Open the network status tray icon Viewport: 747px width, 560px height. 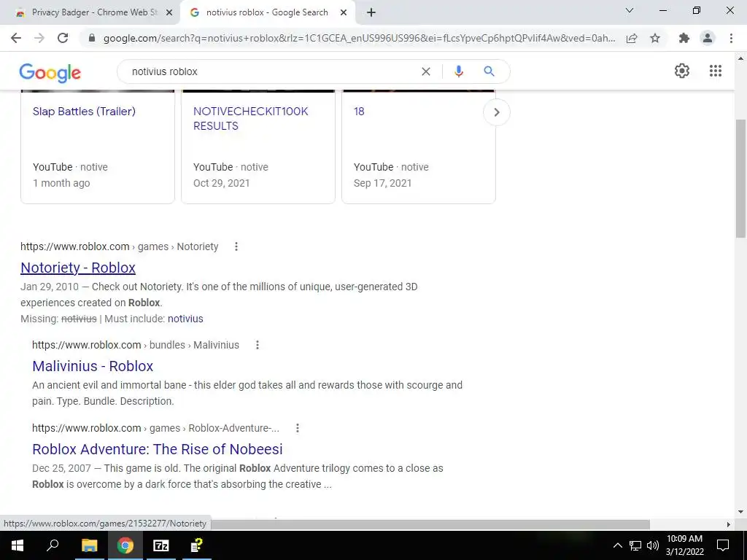635,545
